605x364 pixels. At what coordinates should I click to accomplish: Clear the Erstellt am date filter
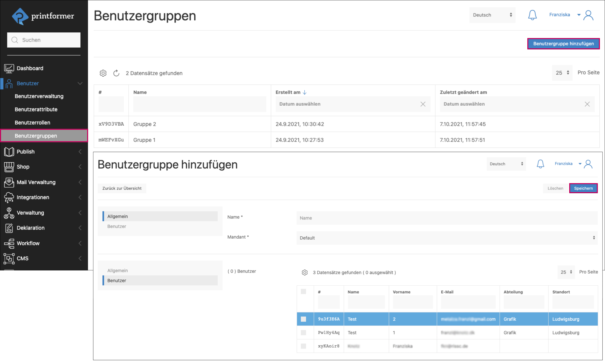coord(423,104)
